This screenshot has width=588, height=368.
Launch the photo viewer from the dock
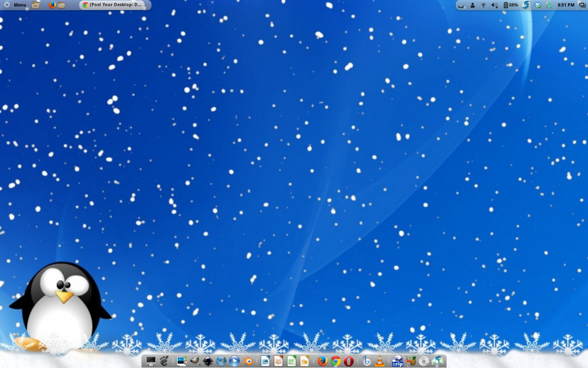tap(182, 361)
